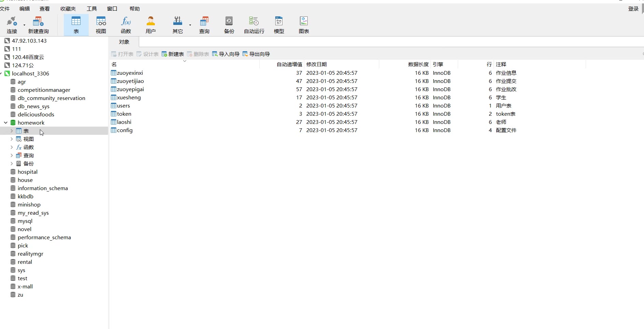Viewport: 644px width, 329px height.
Task: Open the 连接 dropdown arrow
Action: pyautogui.click(x=24, y=25)
